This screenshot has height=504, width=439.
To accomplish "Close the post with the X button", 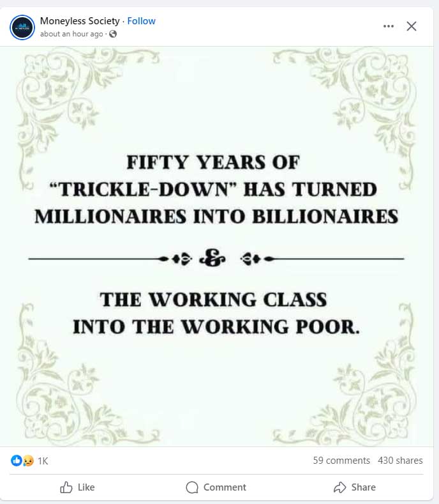I will click(412, 26).
